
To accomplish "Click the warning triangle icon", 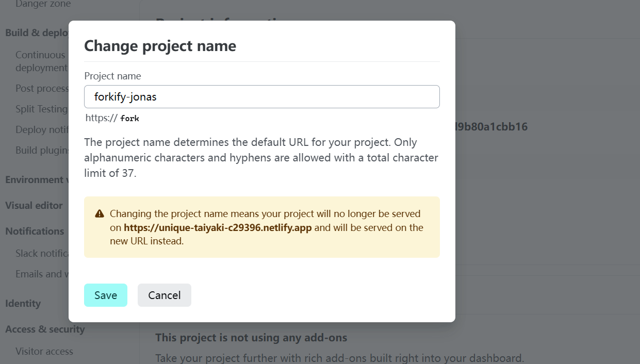I will 100,213.
